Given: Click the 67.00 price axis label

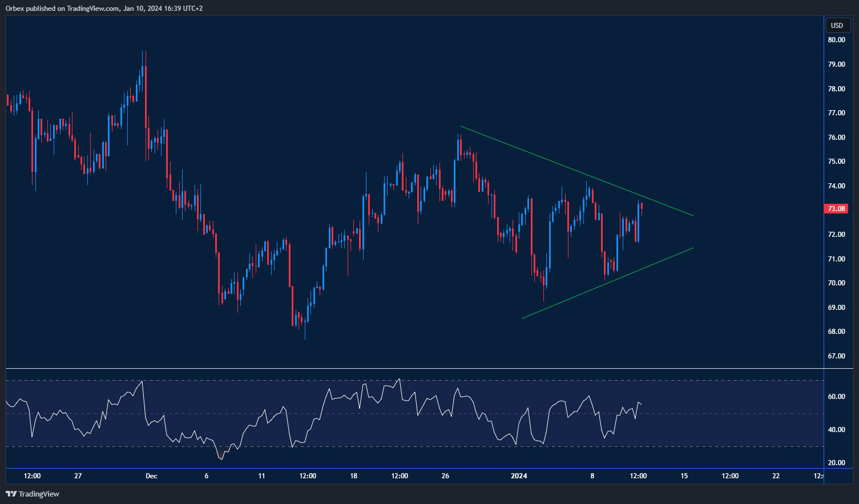Looking at the screenshot, I should (x=837, y=356).
